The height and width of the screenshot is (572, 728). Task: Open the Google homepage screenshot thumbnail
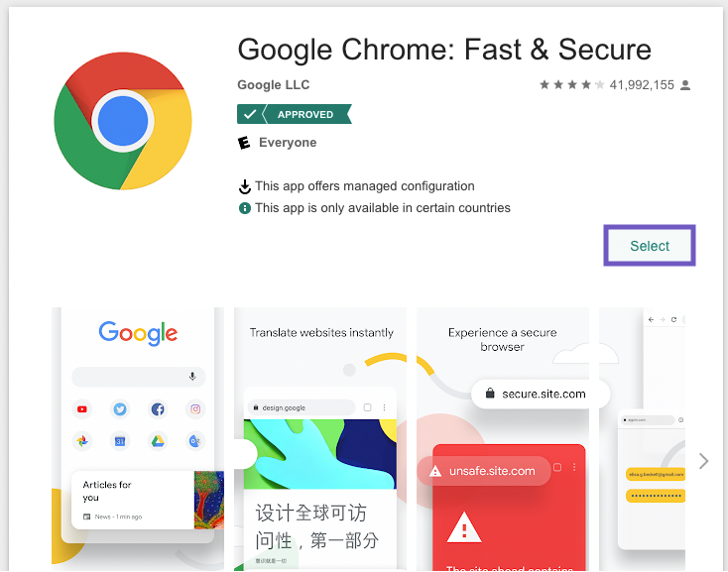click(x=138, y=439)
